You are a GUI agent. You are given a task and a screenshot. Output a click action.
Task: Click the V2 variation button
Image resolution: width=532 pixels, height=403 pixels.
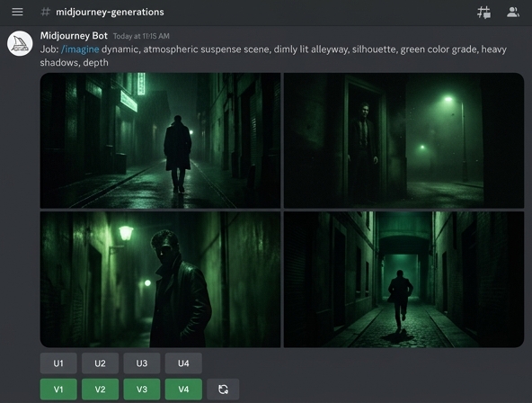[100, 390]
